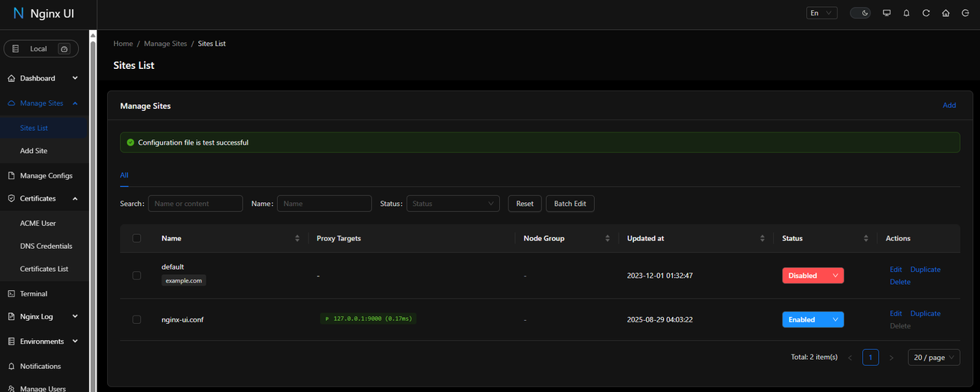Toggle dark mode theme switch
The width and height of the screenshot is (980, 392).
point(861,13)
